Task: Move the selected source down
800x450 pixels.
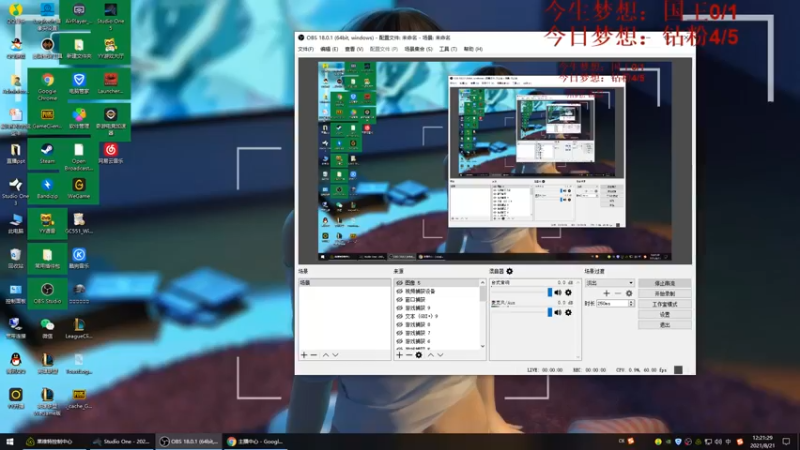Action: (x=440, y=355)
